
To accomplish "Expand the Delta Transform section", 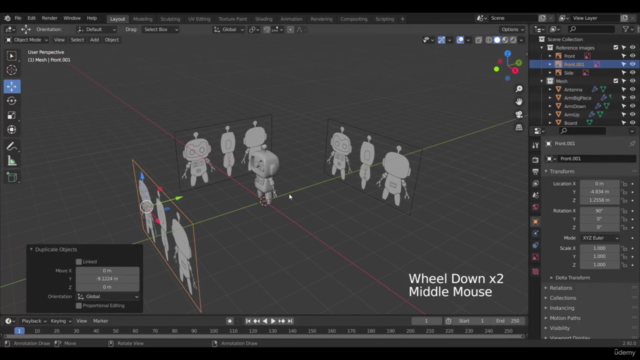I will (572, 278).
